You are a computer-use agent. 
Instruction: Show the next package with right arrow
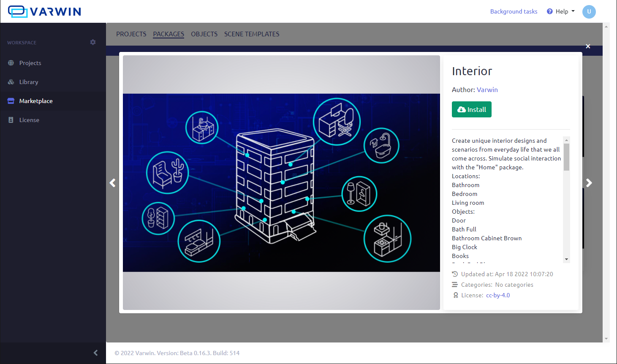(x=589, y=183)
